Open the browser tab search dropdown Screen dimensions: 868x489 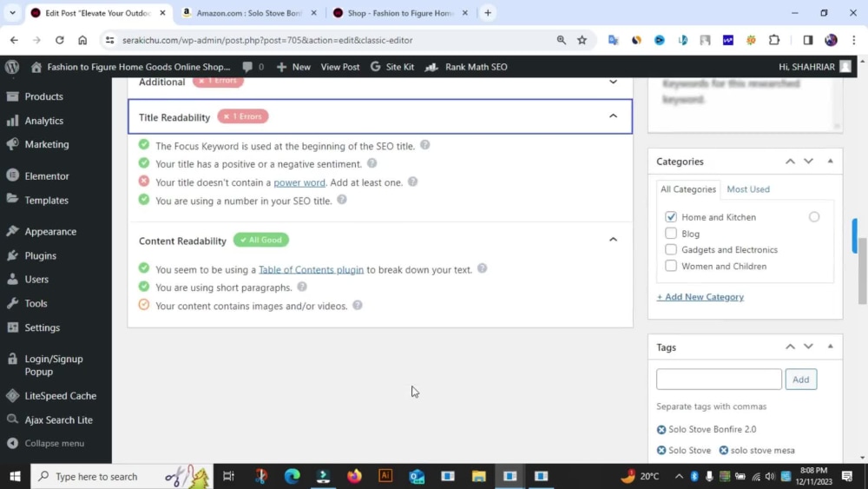pyautogui.click(x=12, y=13)
